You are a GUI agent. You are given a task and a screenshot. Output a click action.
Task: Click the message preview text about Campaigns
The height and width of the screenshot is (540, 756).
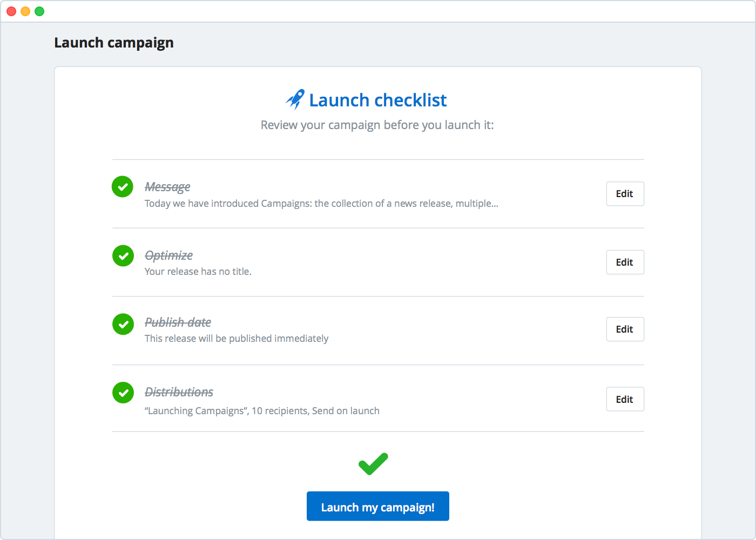click(321, 204)
